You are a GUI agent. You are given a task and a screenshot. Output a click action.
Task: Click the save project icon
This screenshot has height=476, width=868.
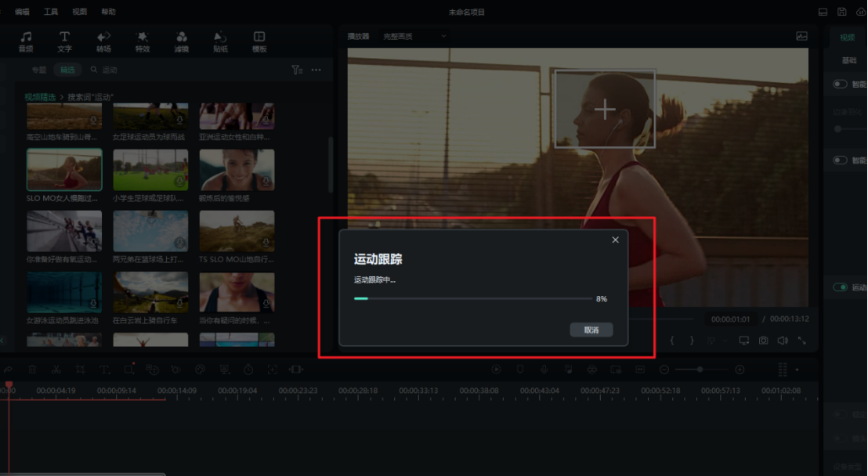click(x=842, y=12)
